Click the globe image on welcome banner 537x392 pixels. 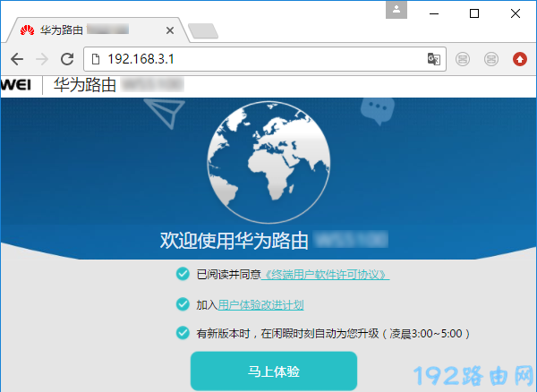pyautogui.click(x=268, y=163)
